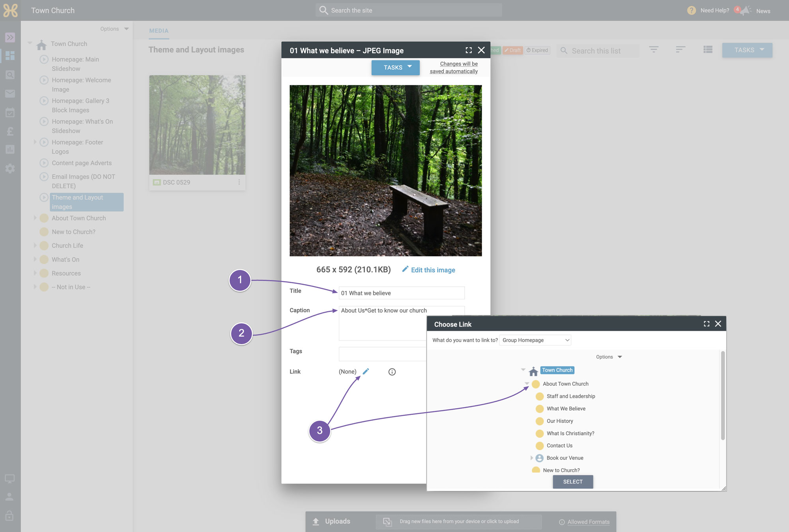789x532 pixels.
Task: Expand the Book our Venue tree node
Action: click(531, 458)
